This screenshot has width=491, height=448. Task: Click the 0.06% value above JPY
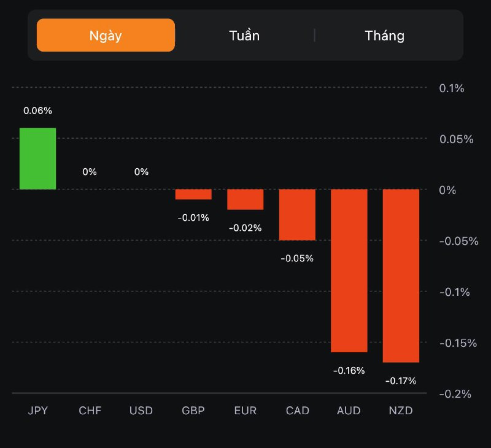click(37, 111)
